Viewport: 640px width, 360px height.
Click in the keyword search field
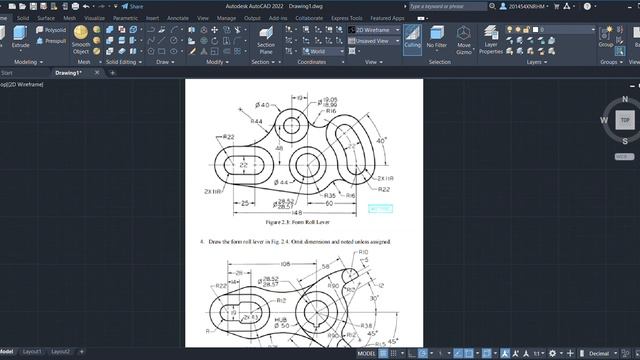pos(447,7)
